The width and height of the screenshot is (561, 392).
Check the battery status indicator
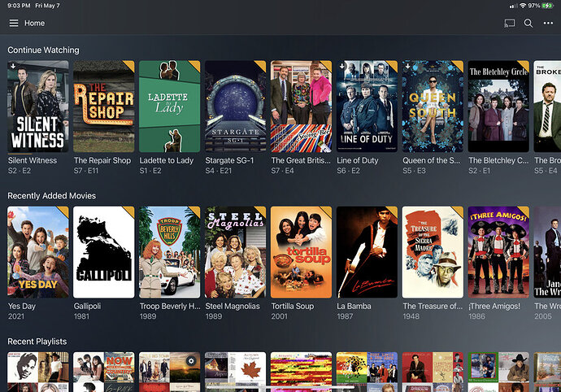click(x=547, y=6)
